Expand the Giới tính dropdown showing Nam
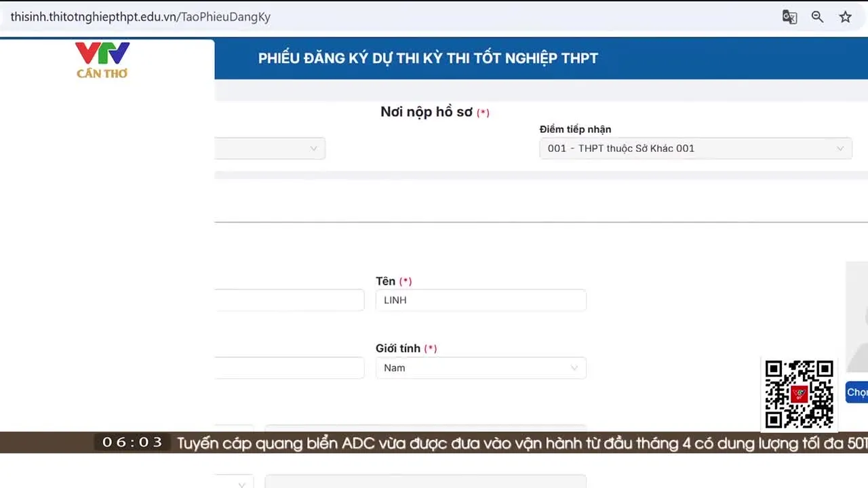Image resolution: width=868 pixels, height=488 pixels. click(x=480, y=368)
